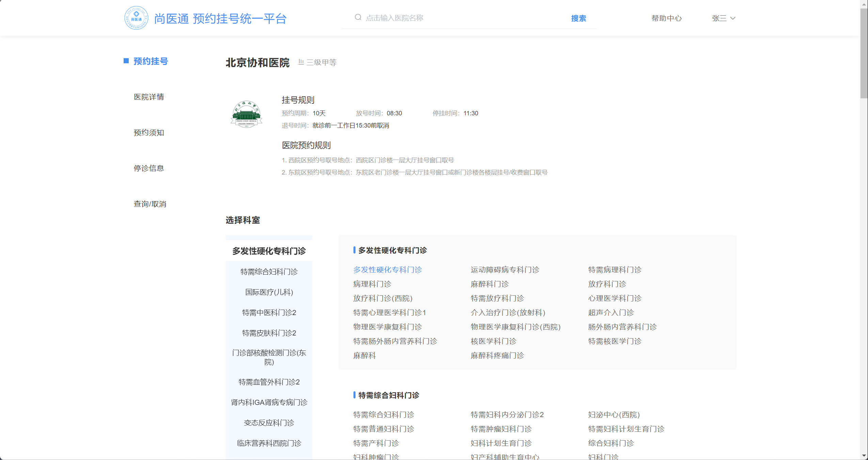This screenshot has width=868, height=460.
Task: Click the 尚医通 round logo icon
Action: point(136,18)
